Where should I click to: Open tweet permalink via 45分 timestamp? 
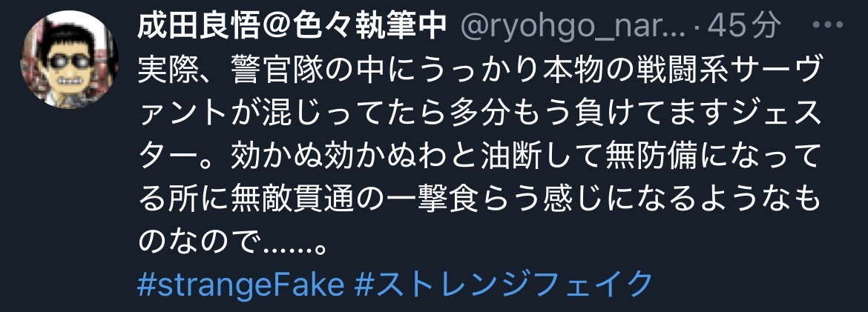click(x=744, y=25)
